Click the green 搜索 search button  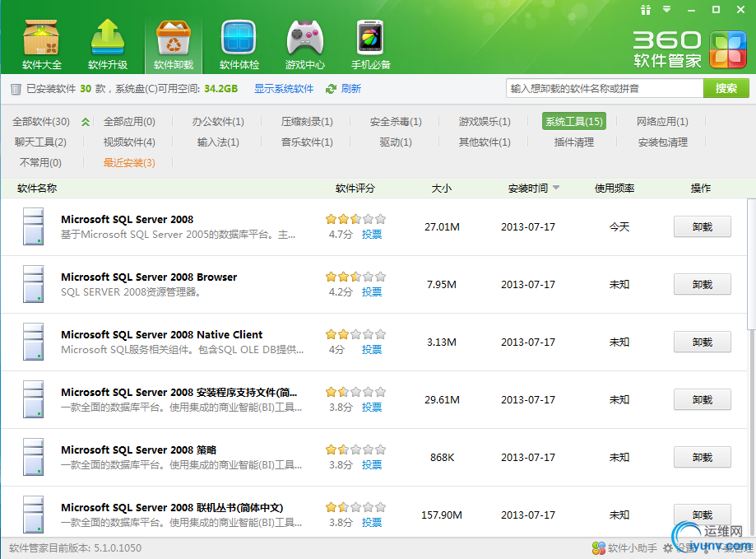pos(726,89)
